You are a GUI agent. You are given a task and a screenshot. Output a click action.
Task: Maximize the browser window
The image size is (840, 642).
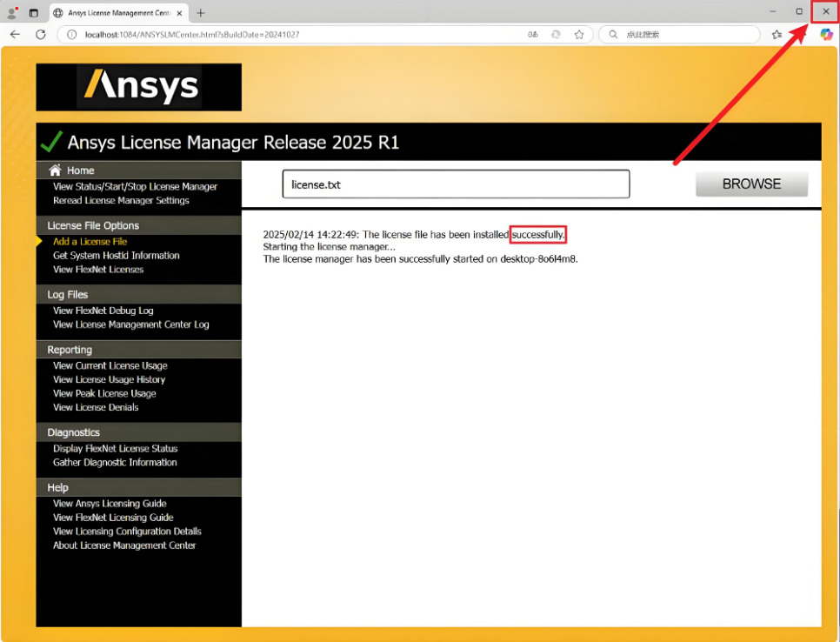pos(799,11)
